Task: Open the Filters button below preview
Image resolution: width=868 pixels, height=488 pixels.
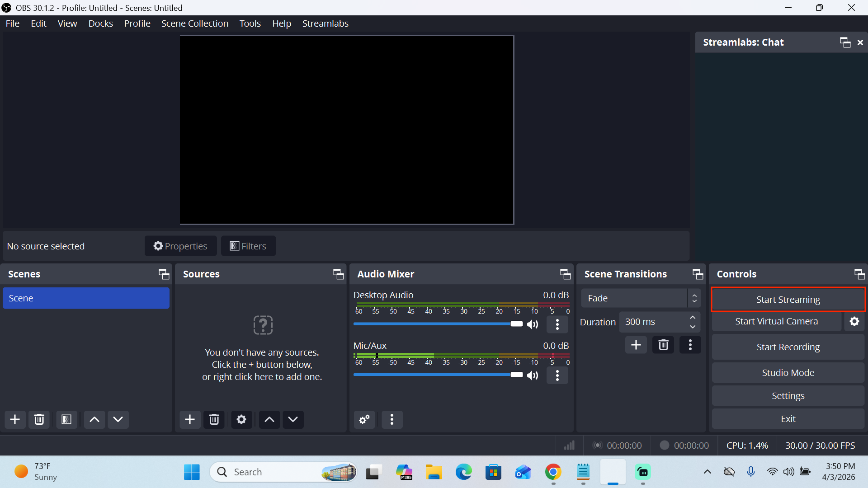Action: pyautogui.click(x=248, y=246)
